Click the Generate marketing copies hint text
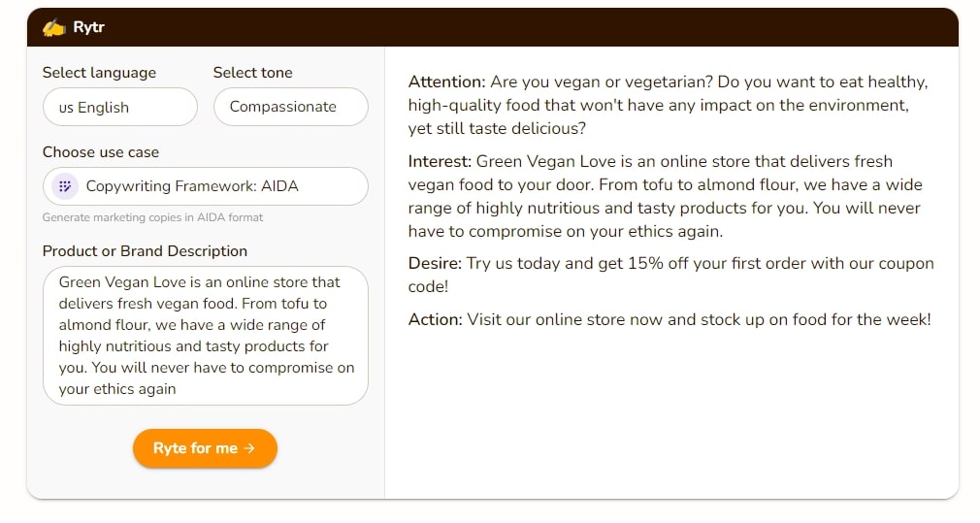The width and height of the screenshot is (980, 523). tap(152, 217)
